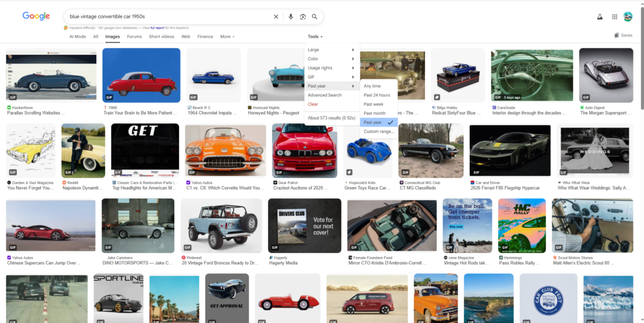
Task: Open the Google account profile avatar
Action: (628, 17)
